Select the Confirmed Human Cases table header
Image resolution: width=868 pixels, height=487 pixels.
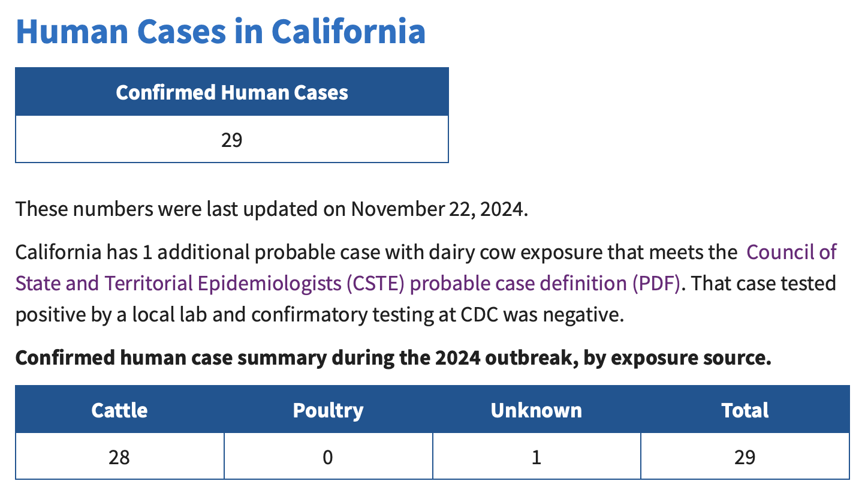point(232,92)
